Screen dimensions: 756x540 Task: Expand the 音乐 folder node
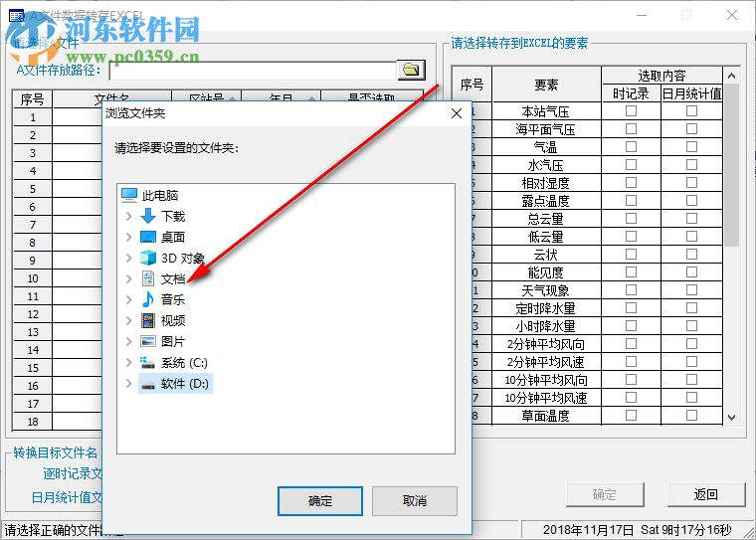128,299
